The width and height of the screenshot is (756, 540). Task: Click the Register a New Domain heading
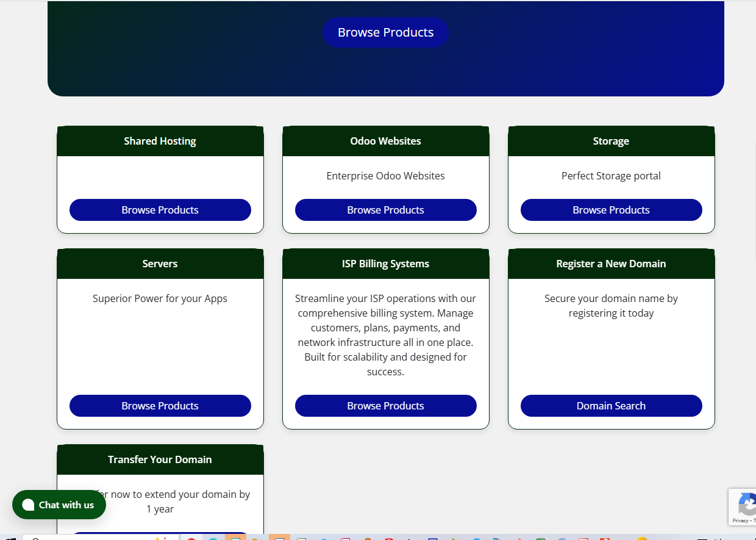pyautogui.click(x=611, y=263)
